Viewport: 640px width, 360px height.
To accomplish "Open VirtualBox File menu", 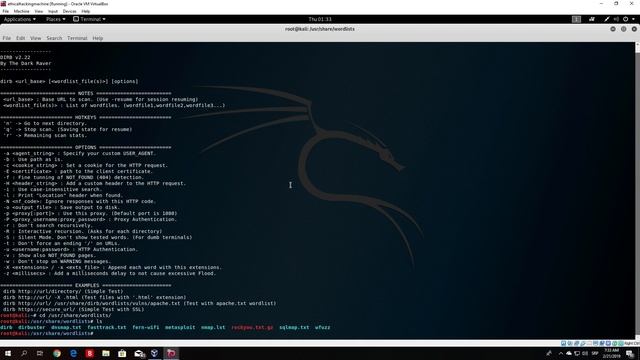I will tap(6, 11).
